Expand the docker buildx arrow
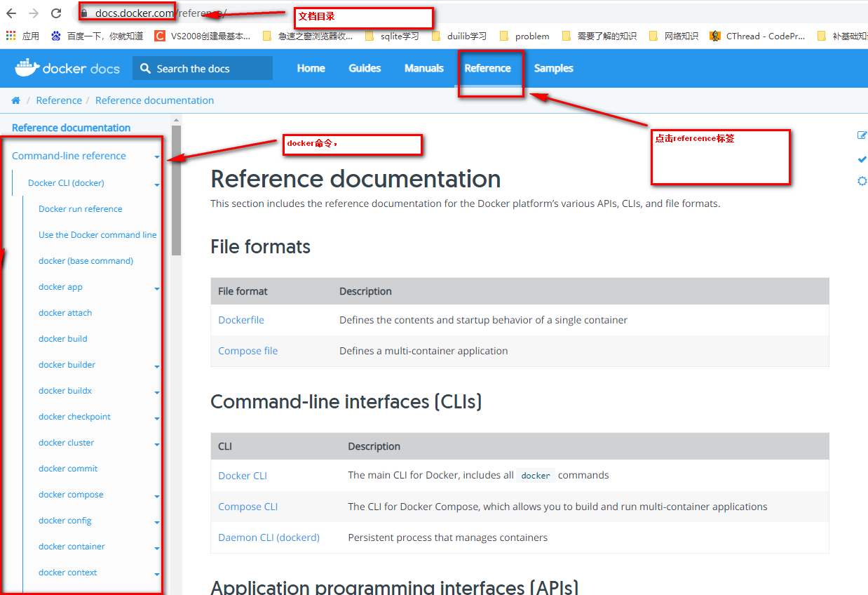Viewport: 868px width, 595px height. [x=157, y=392]
